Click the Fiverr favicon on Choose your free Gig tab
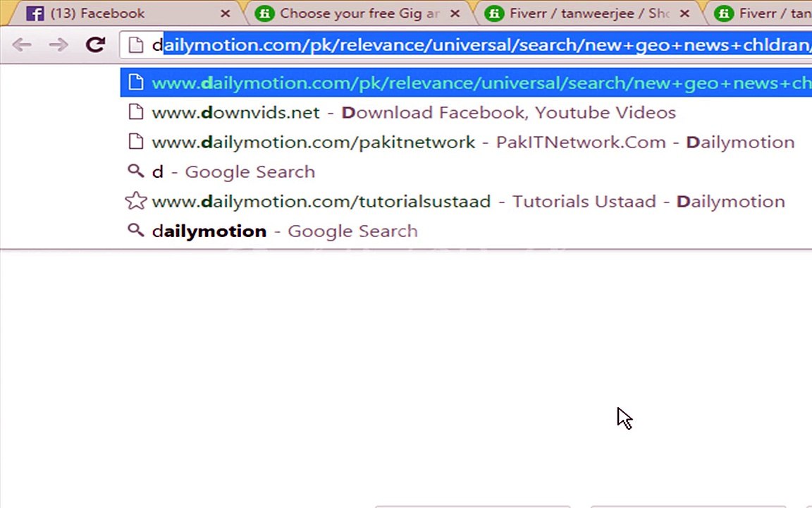 pos(264,13)
